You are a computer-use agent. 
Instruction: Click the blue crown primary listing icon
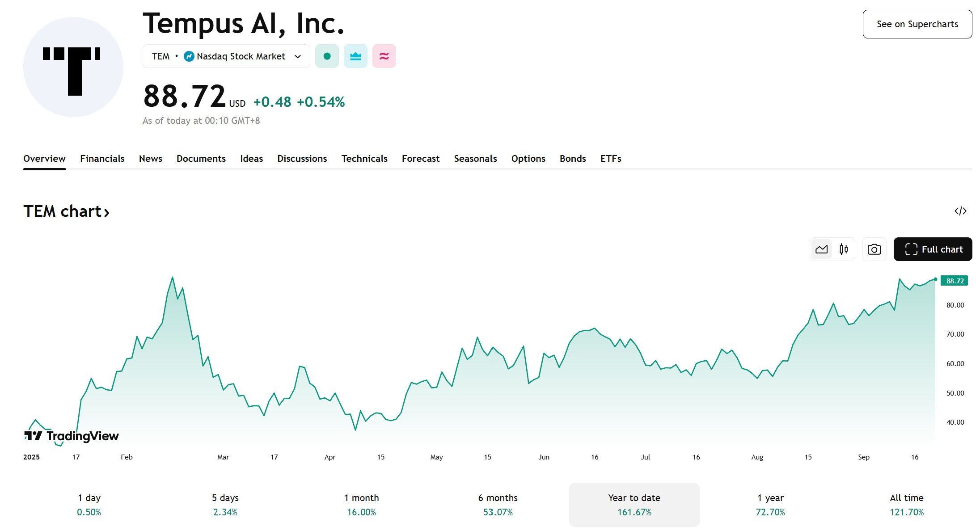click(x=355, y=56)
